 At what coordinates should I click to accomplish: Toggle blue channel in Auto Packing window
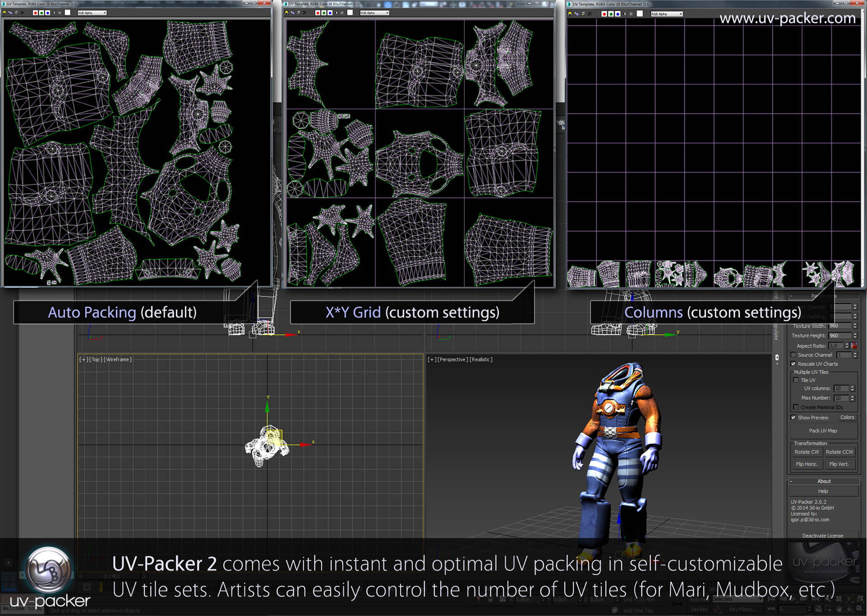click(47, 13)
